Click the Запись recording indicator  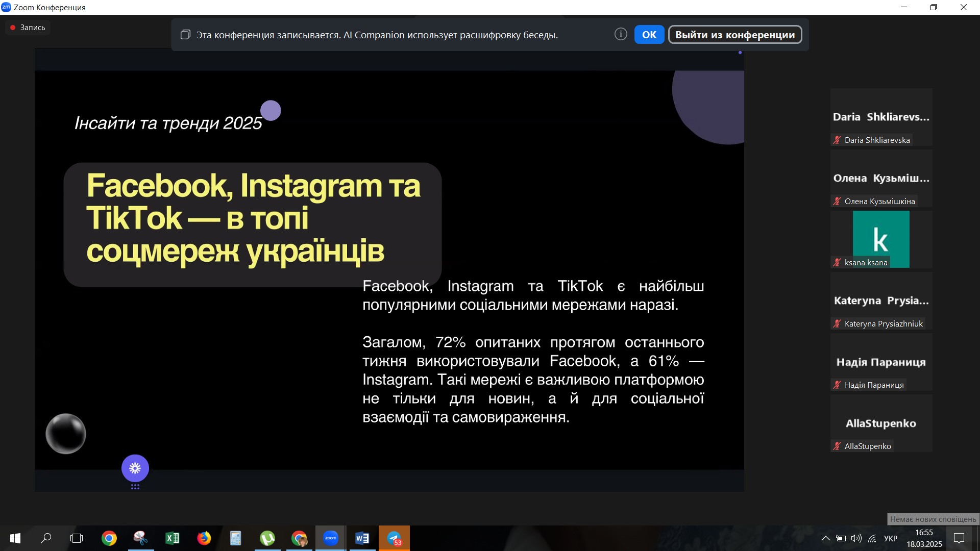tap(28, 28)
